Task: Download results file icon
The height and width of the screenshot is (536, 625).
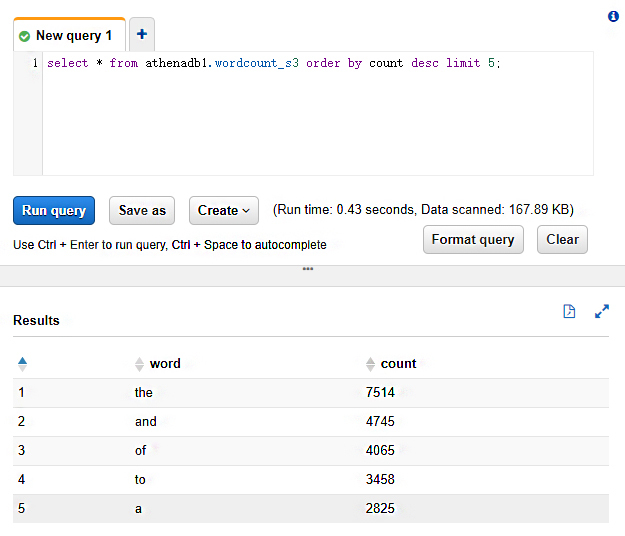Action: tap(569, 312)
